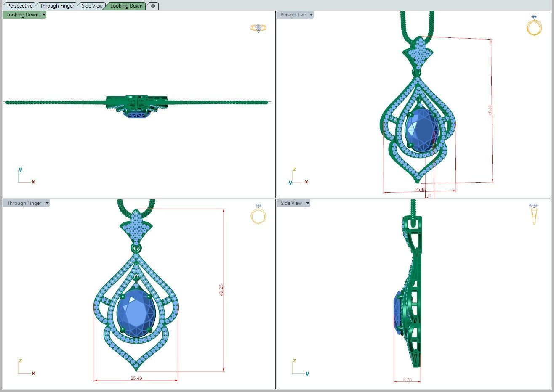Click the axis gizmo in Perspective viewport
Image resolution: width=554 pixels, height=392 pixels.
point(298,176)
